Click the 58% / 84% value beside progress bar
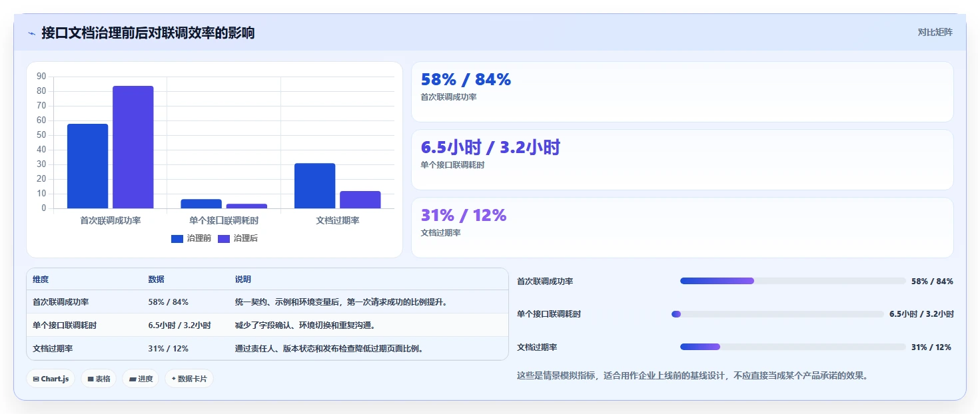Screen dimensions: 980x414 932,282
